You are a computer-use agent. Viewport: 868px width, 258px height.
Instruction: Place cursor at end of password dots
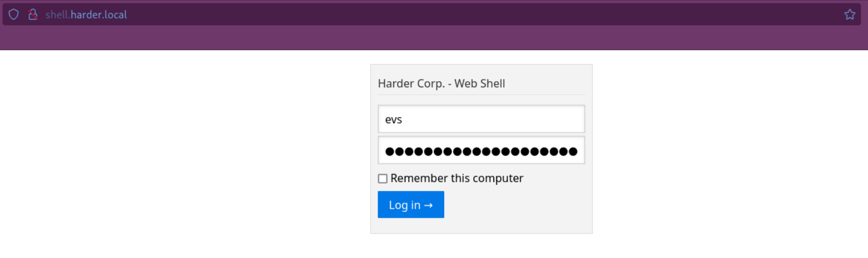pos(578,151)
